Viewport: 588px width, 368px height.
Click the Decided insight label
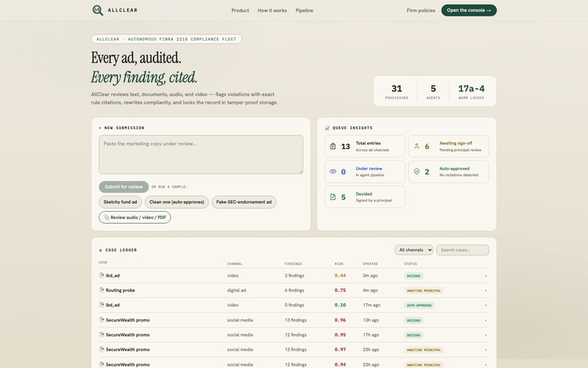click(x=364, y=193)
